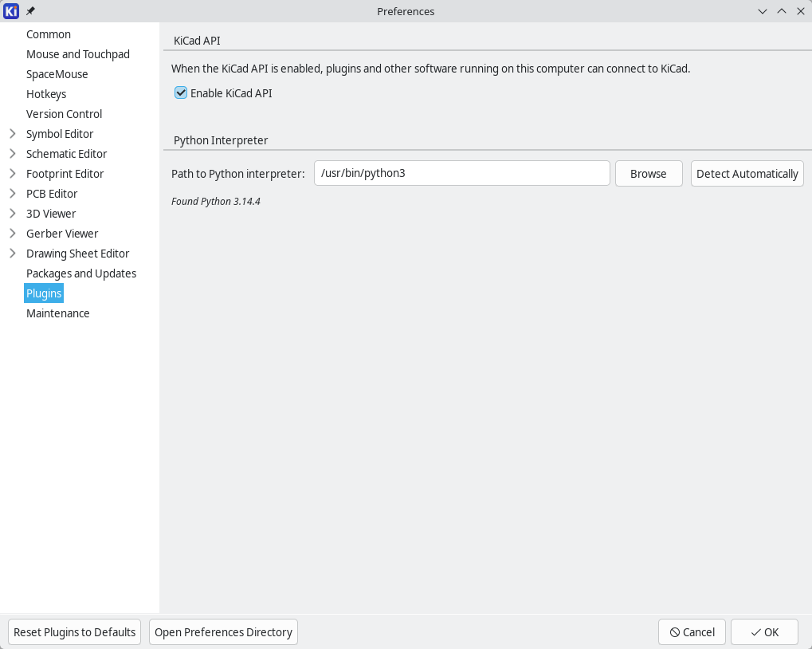Click the KiCad logo icon in title bar

tap(11, 11)
